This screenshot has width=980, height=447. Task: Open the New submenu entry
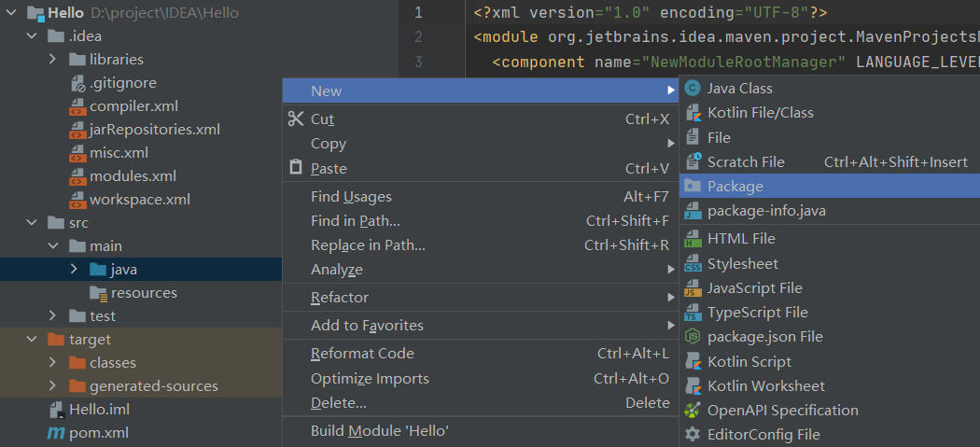pos(481,91)
